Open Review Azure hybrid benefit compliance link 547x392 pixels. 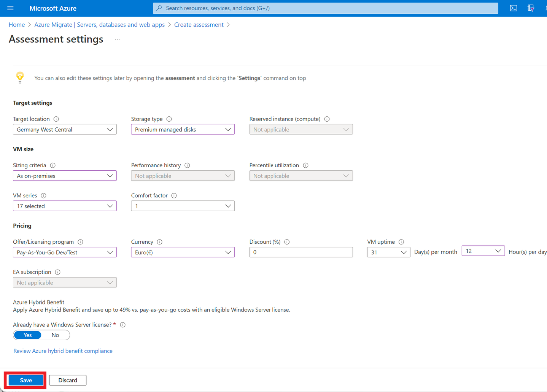tap(63, 351)
